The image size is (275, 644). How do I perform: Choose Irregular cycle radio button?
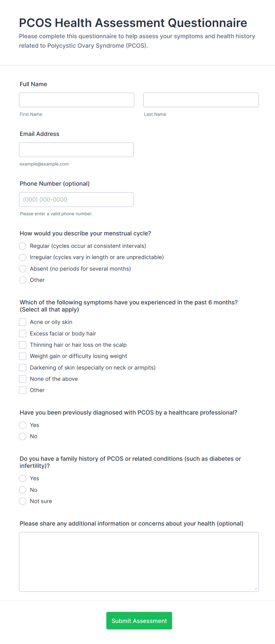click(23, 257)
